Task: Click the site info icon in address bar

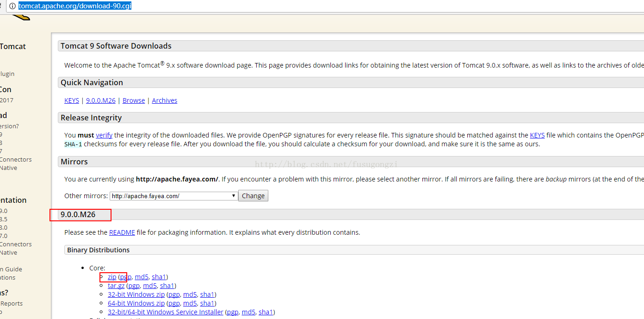Action: (x=12, y=6)
